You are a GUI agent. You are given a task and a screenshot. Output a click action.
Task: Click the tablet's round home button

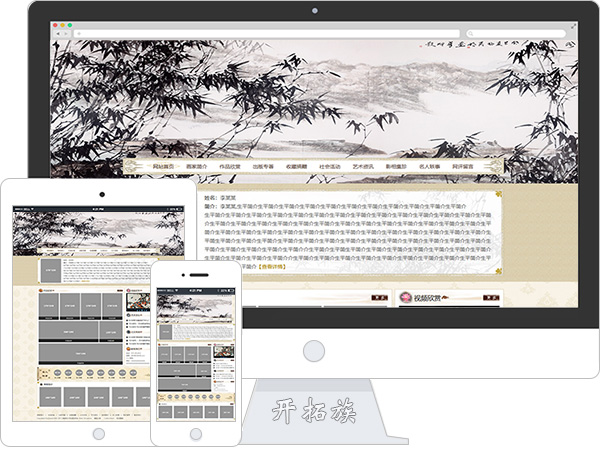(99, 434)
